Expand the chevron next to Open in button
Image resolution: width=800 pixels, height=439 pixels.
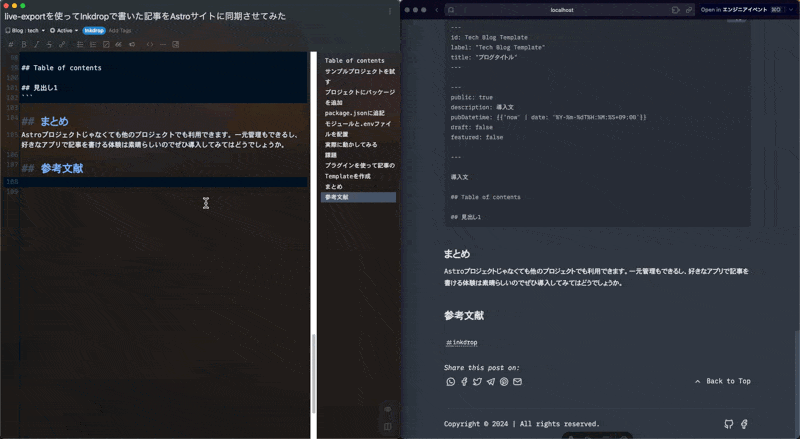click(x=791, y=10)
